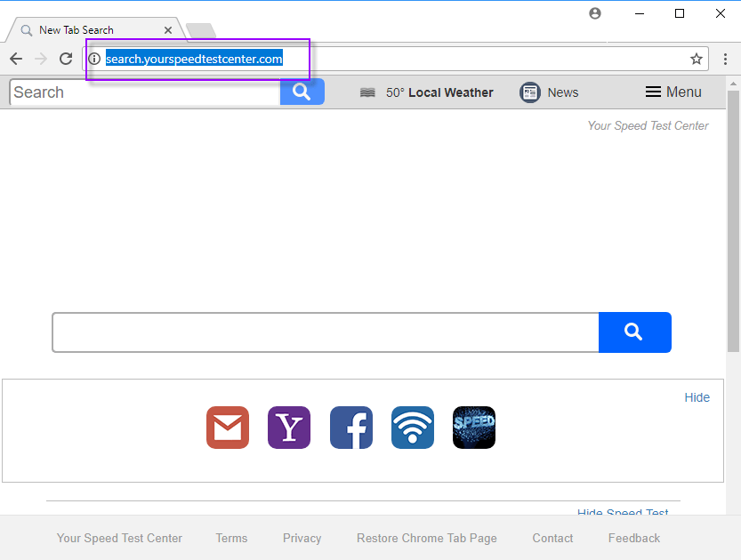Minimize the Chrome window

[640, 13]
